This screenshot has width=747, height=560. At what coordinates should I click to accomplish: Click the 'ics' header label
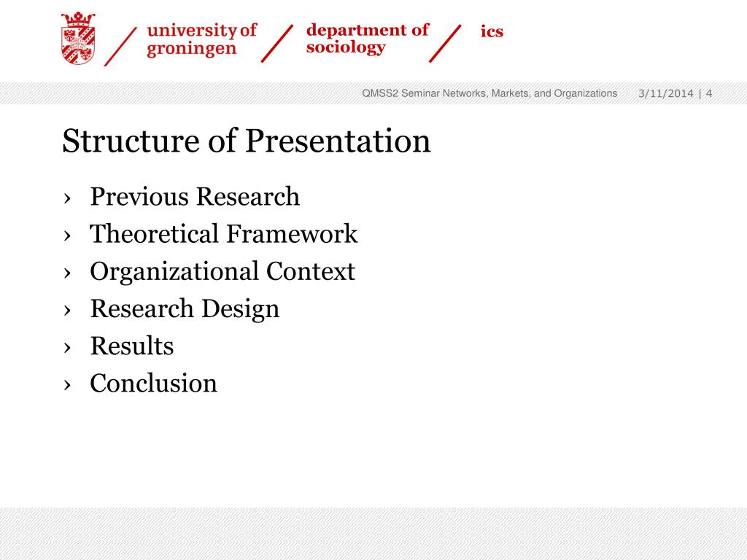click(492, 31)
